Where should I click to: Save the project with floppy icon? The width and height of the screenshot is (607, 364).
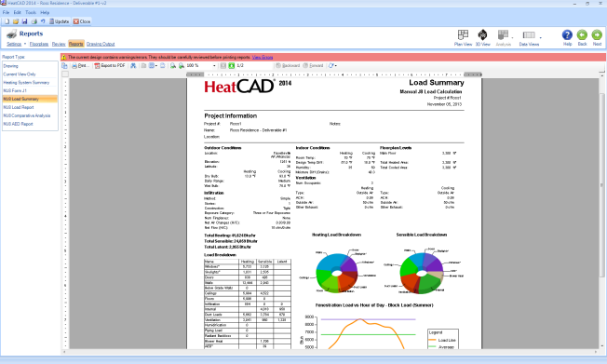pos(24,21)
